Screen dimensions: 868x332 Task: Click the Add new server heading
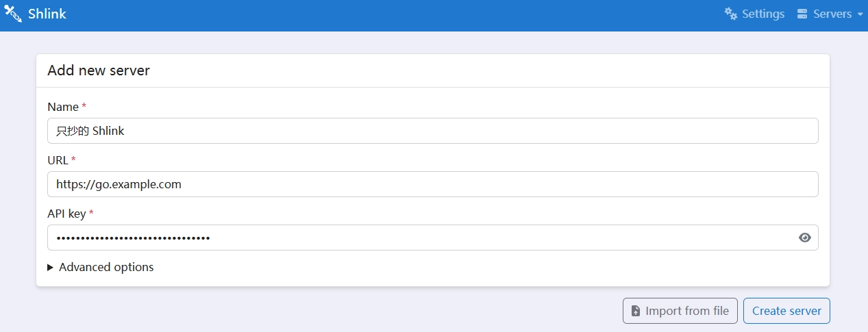pyautogui.click(x=99, y=71)
